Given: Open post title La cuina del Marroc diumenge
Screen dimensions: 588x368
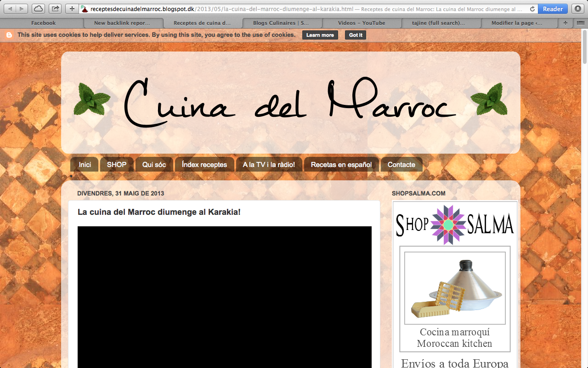Looking at the screenshot, I should point(159,212).
